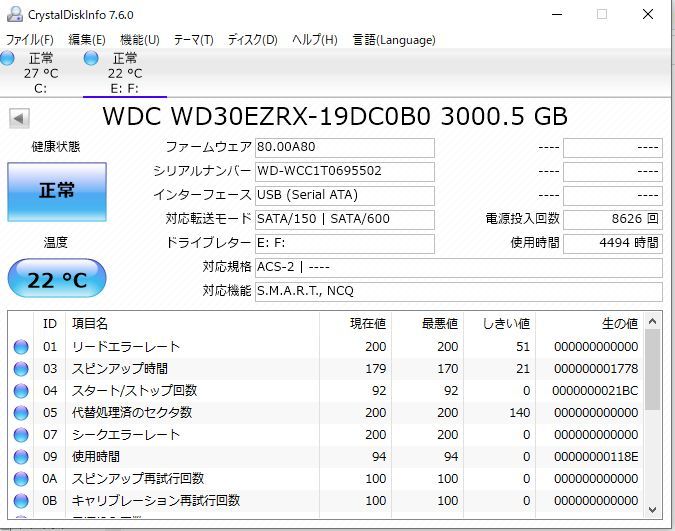Click the interface field USB (Serial ATA)
Screen dimensions: 675x531
345,196
